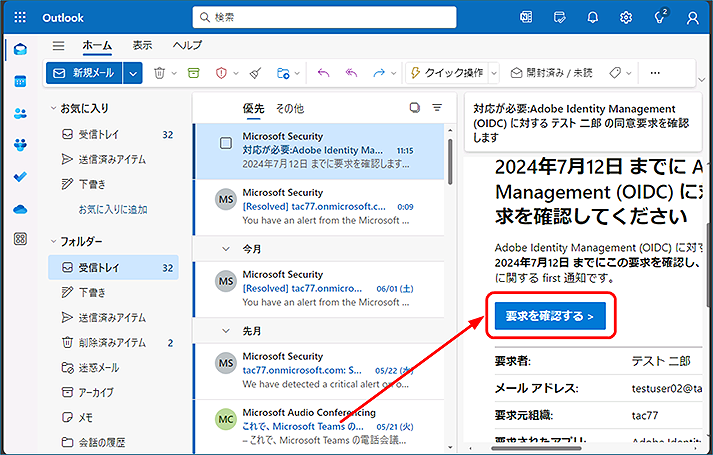Tick checkbox on Adobe Identity message
The height and width of the screenshot is (455, 713).
tap(226, 143)
